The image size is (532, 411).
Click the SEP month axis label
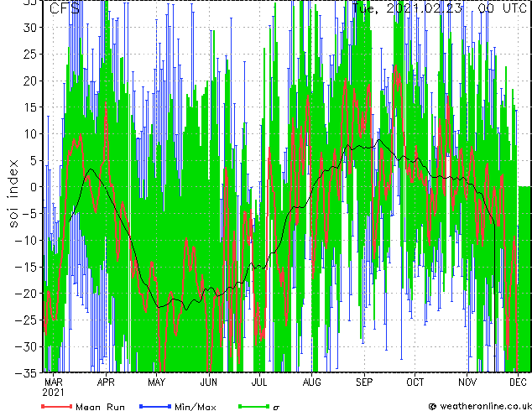(x=364, y=382)
